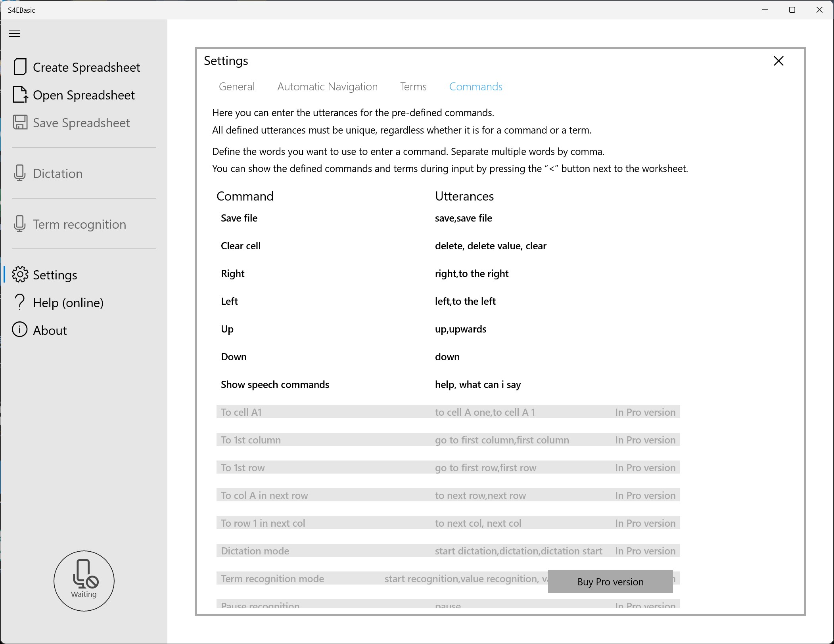Edit utterances for the Right command

[x=472, y=274]
